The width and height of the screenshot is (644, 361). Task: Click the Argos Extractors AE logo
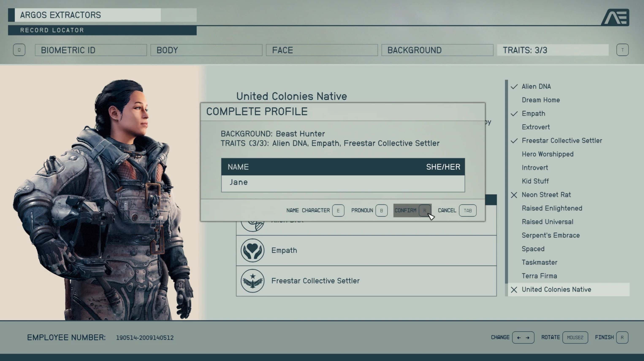615,17
